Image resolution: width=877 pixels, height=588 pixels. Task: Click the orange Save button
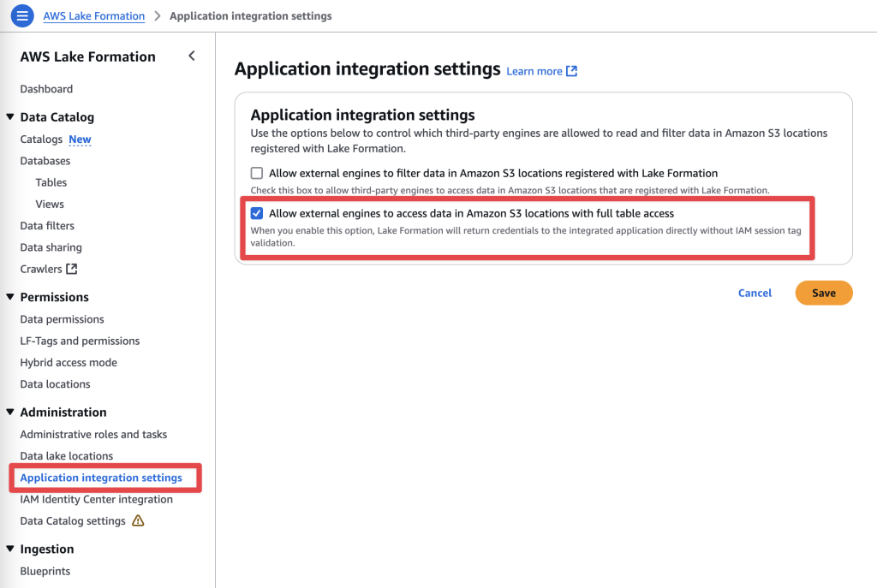824,293
